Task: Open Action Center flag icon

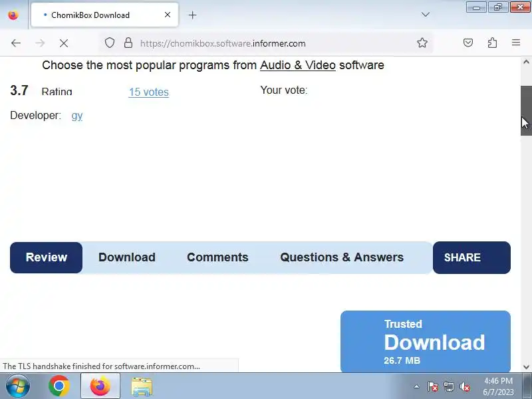Action: [433, 386]
